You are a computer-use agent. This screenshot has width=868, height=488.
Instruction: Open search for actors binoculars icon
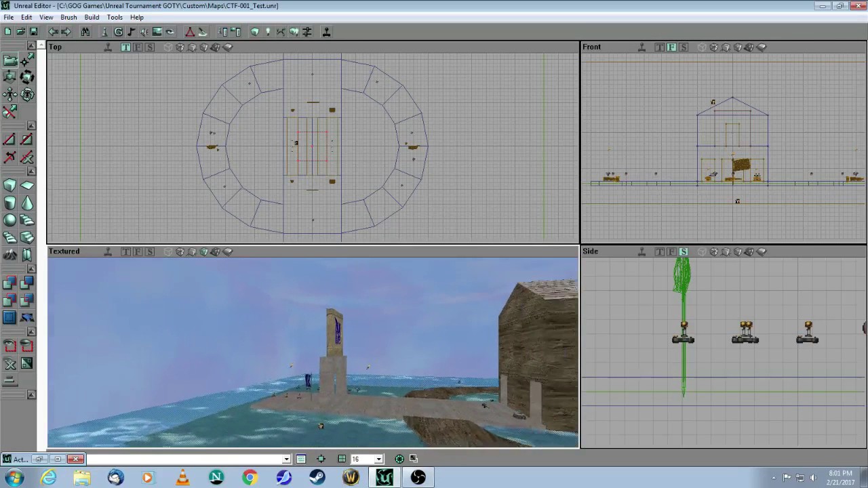click(x=85, y=32)
